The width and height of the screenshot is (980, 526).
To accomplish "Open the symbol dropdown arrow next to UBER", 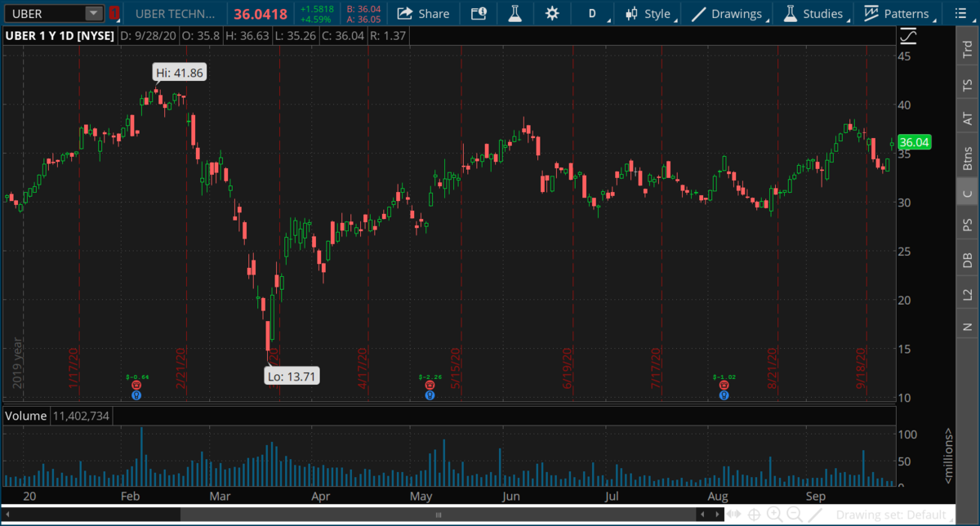I will pyautogui.click(x=93, y=14).
